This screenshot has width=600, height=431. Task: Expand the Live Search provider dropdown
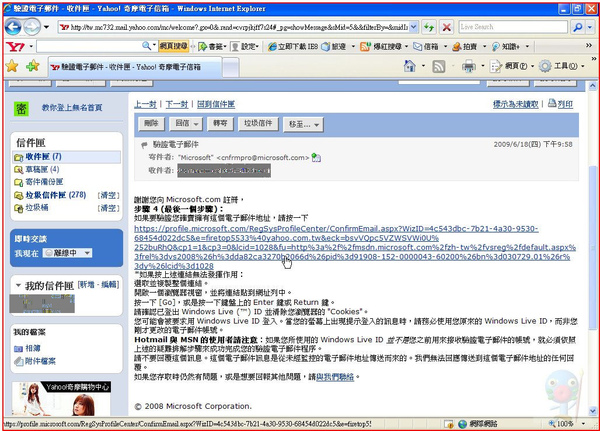(590, 27)
